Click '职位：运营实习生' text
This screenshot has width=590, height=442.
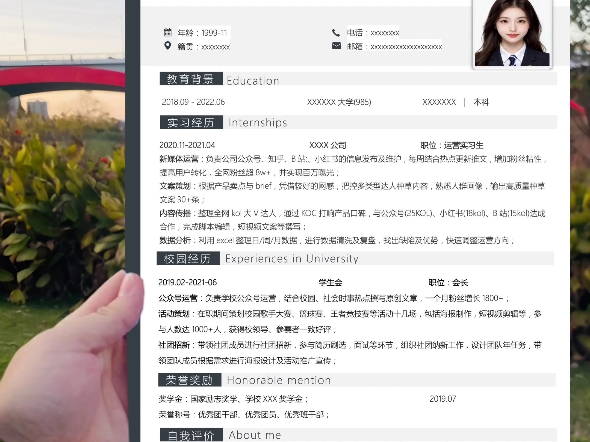coord(452,145)
